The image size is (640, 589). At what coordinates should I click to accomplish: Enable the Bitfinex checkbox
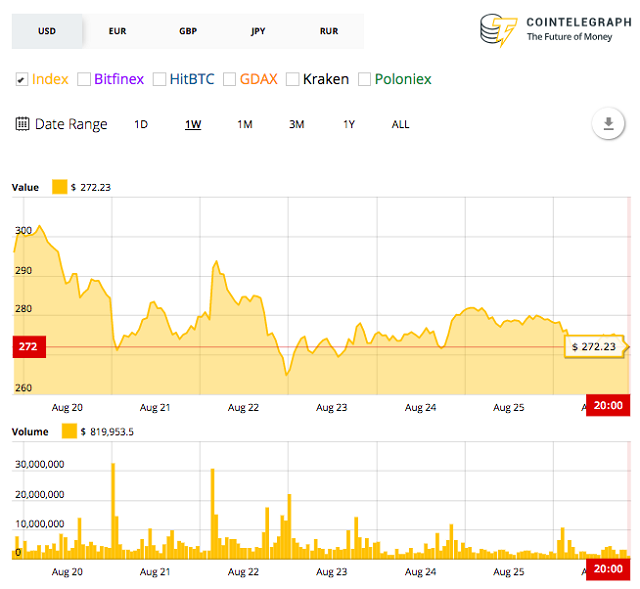[x=84, y=79]
